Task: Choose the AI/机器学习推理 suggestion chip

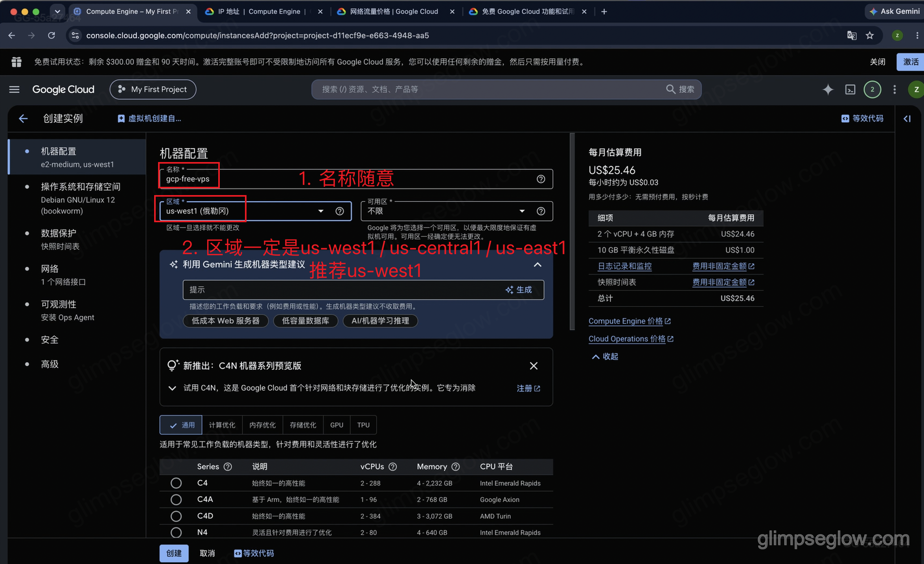Action: [x=380, y=321]
